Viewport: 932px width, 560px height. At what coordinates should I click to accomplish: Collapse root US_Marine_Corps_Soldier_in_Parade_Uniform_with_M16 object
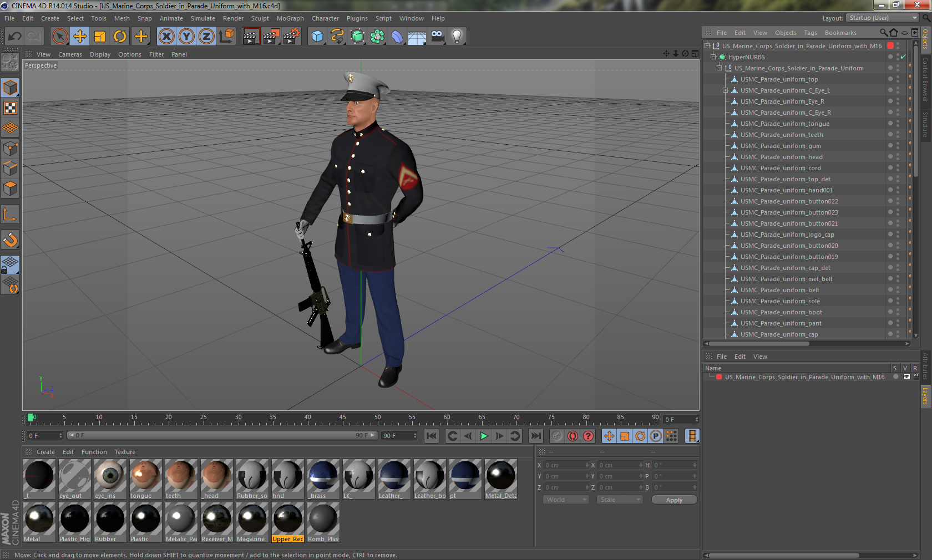click(x=707, y=46)
